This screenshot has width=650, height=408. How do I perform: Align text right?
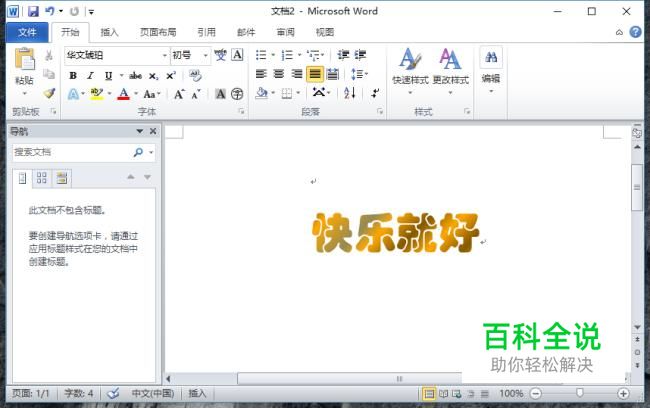[x=297, y=74]
